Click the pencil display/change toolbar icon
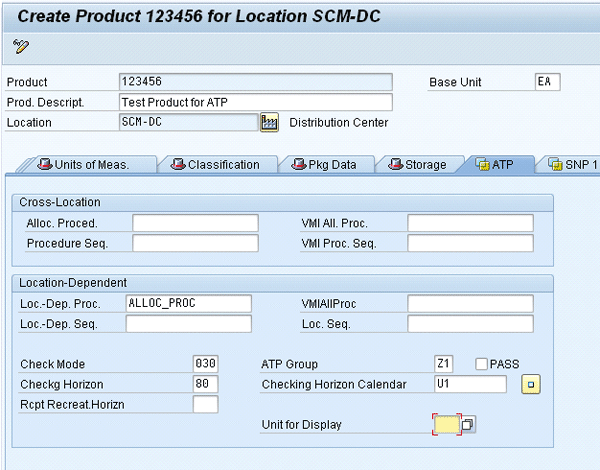The image size is (600, 470). click(21, 46)
